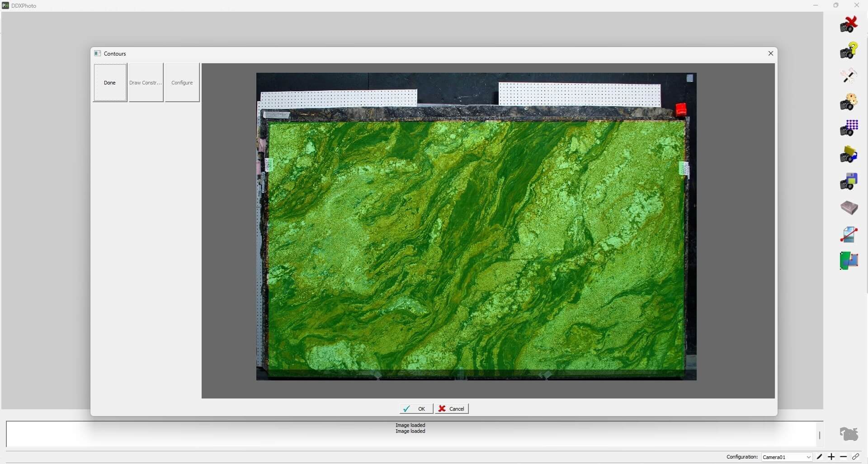868x464 pixels.
Task: Click the Contours dialog title text
Action: (x=115, y=53)
